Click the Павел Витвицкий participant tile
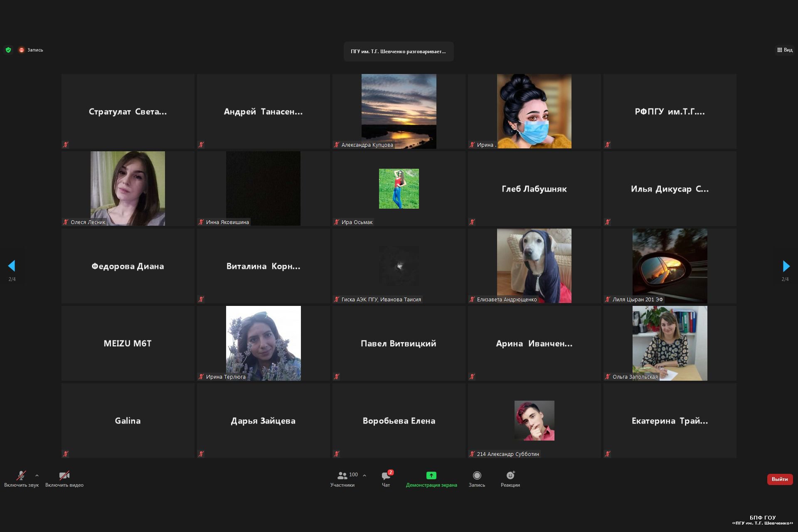This screenshot has width=798, height=532. (x=399, y=343)
